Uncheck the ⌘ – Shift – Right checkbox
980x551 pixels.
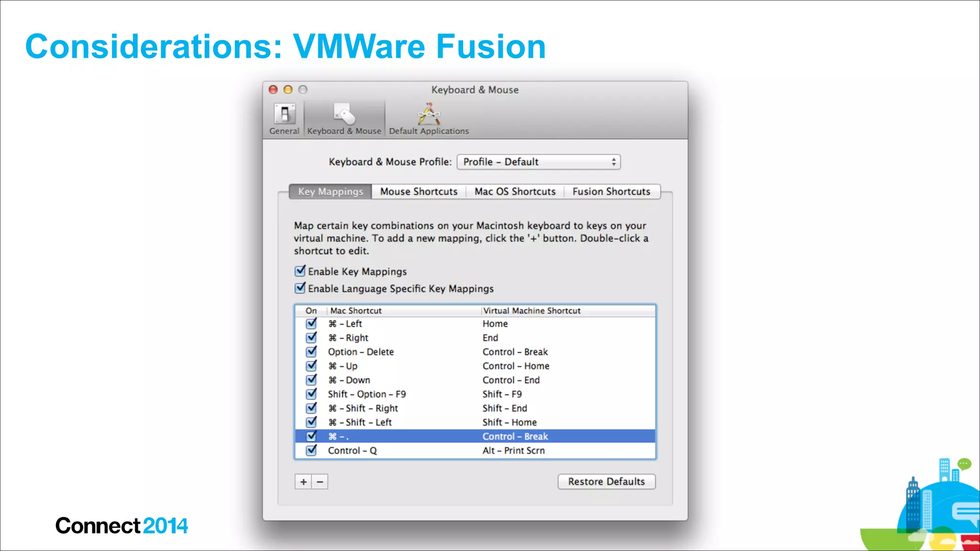[x=311, y=408]
